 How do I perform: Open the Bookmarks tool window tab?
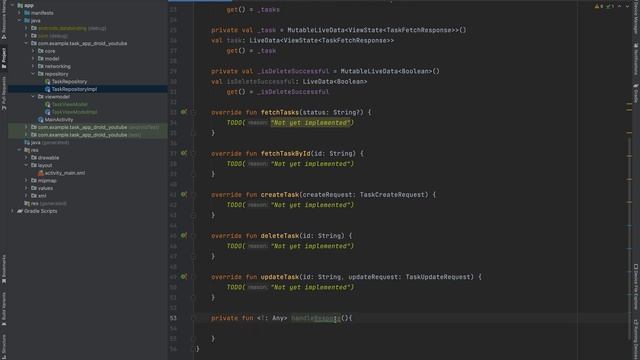[x=4, y=269]
